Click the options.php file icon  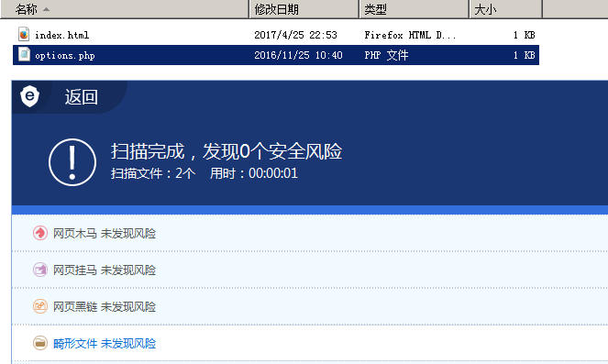click(x=24, y=54)
